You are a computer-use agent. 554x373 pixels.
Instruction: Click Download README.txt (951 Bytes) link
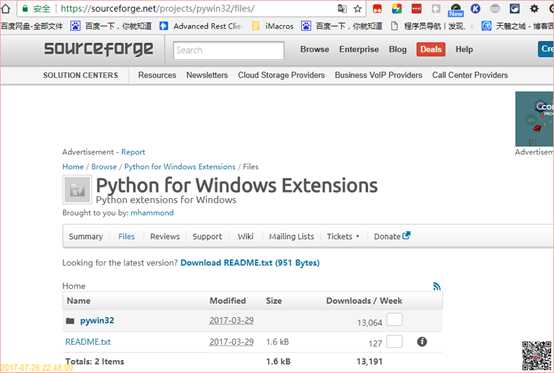coord(250,263)
